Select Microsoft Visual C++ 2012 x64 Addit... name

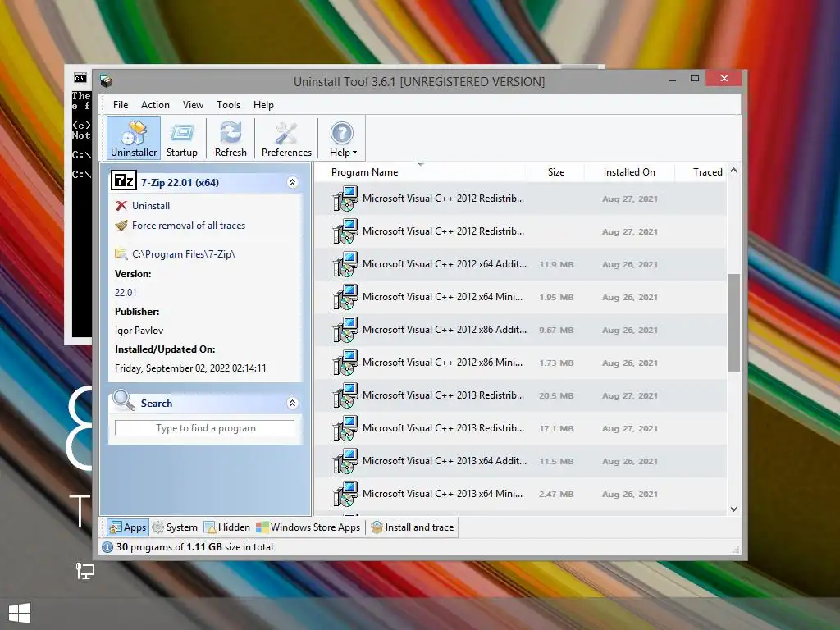[444, 264]
